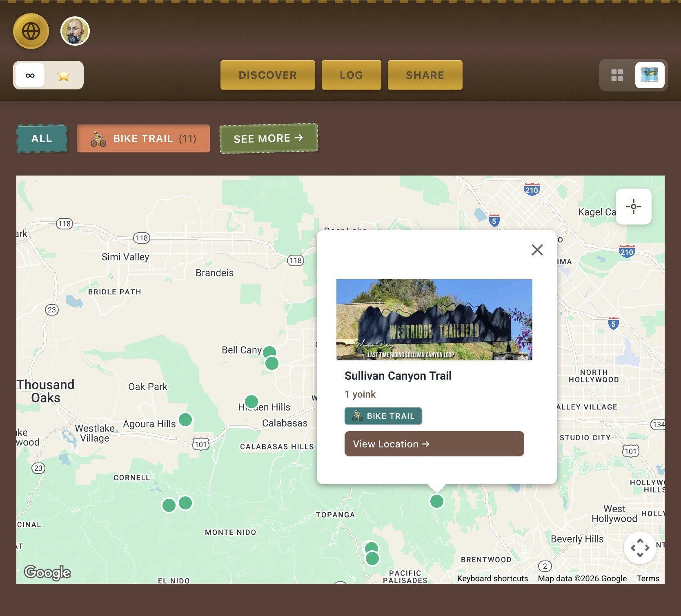Open the Log tab
The image size is (681, 616).
click(352, 75)
